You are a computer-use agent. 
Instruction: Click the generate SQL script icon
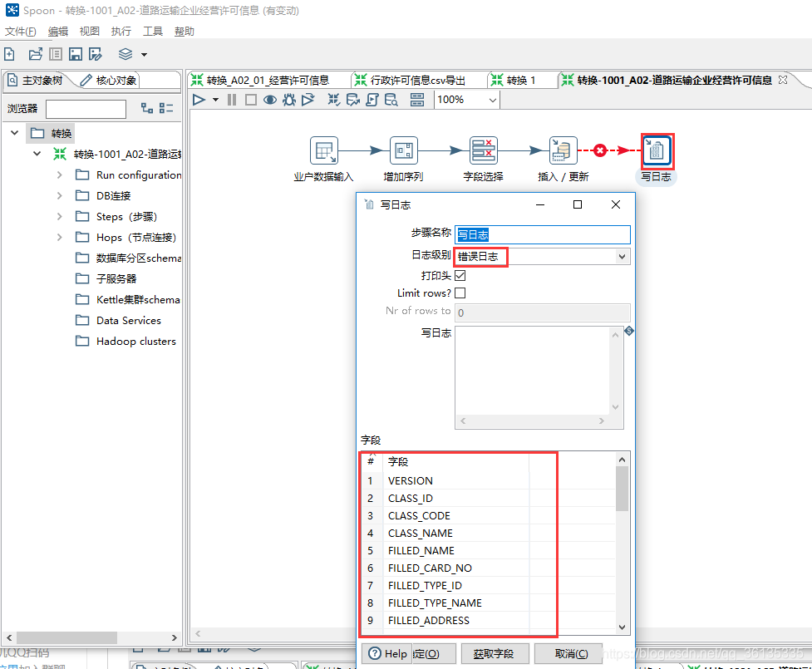372,100
